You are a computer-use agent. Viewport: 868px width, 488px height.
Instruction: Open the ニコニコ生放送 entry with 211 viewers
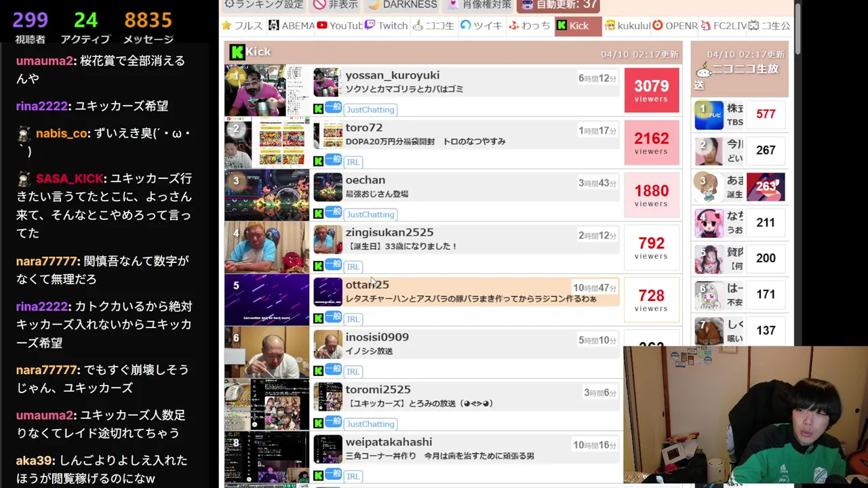tap(740, 223)
